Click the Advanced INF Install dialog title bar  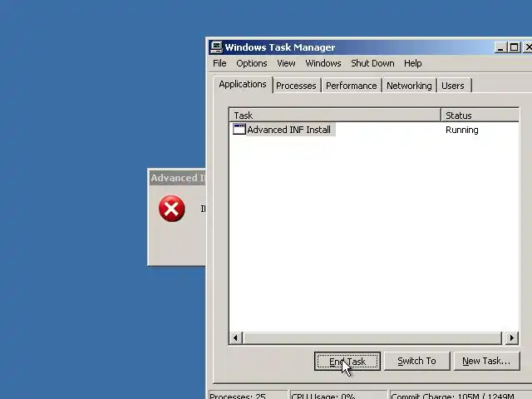point(177,178)
